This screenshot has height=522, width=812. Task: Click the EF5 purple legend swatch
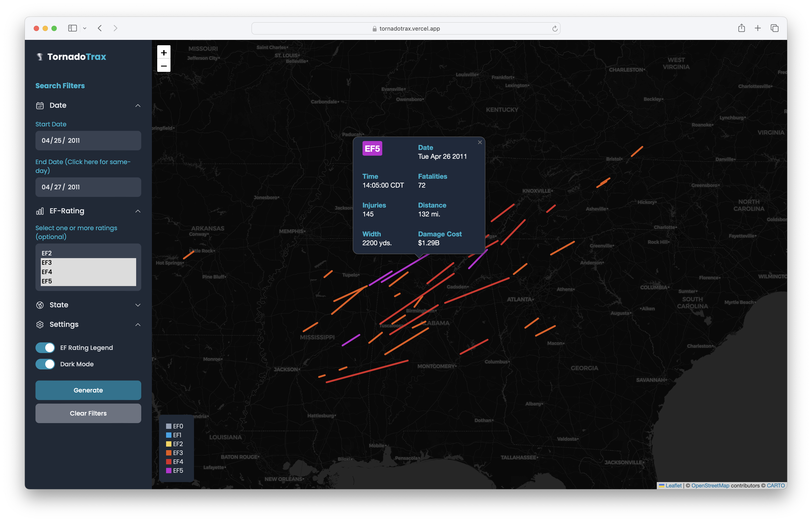point(169,471)
